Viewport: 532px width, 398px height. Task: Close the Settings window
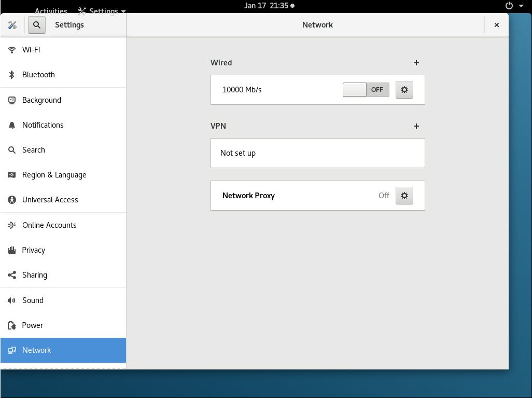[x=497, y=25]
